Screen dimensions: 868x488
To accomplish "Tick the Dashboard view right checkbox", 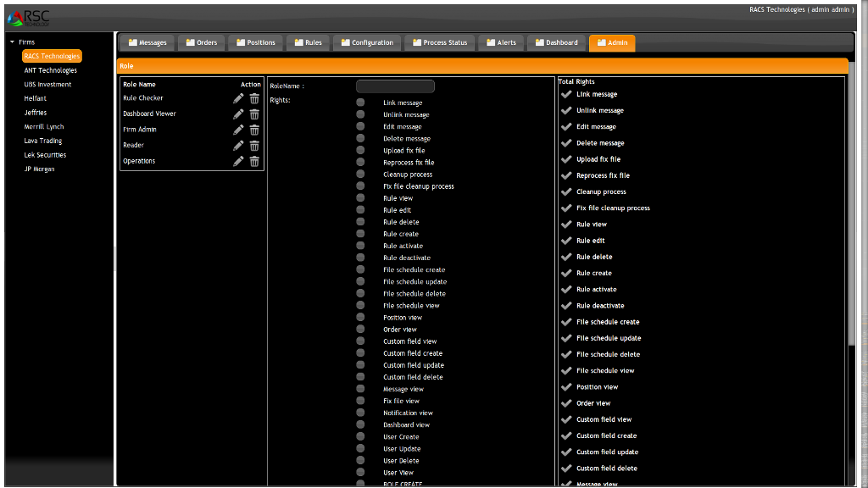I will 360,425.
